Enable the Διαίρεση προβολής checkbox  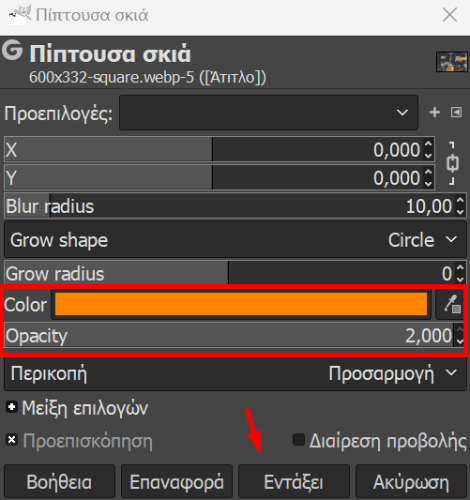299,440
